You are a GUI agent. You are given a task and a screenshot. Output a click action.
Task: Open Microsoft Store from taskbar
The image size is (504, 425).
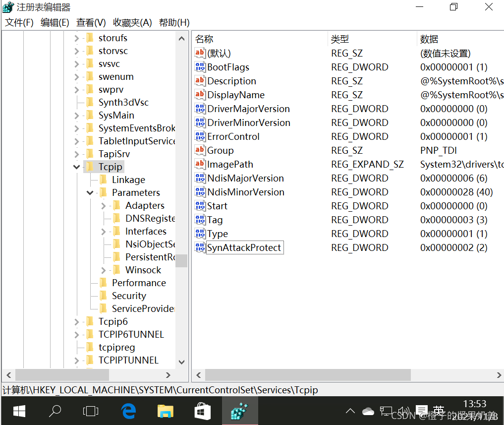pyautogui.click(x=203, y=411)
